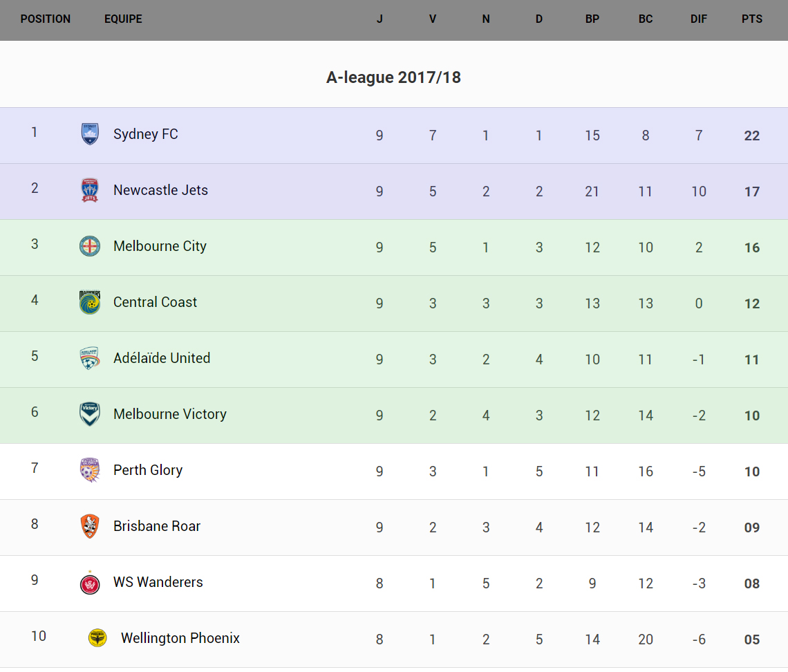Open the Sydney FC team name
The width and height of the screenshot is (788, 672).
tap(146, 134)
